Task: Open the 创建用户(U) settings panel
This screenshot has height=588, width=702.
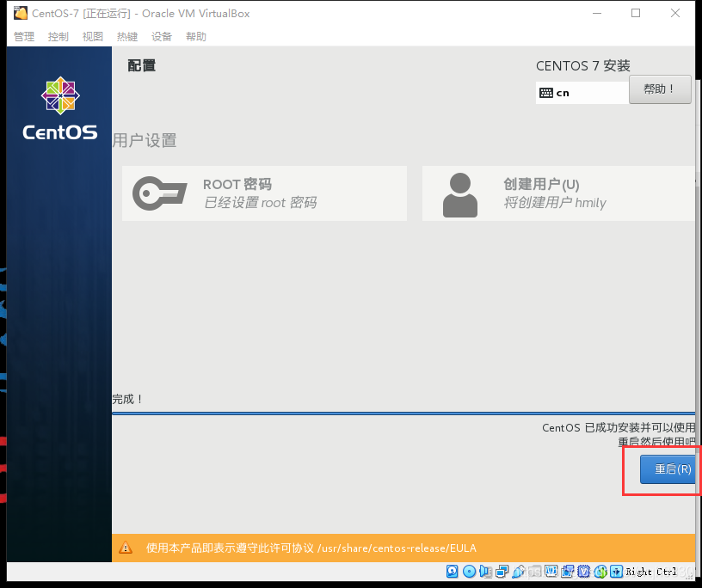Action: point(558,193)
